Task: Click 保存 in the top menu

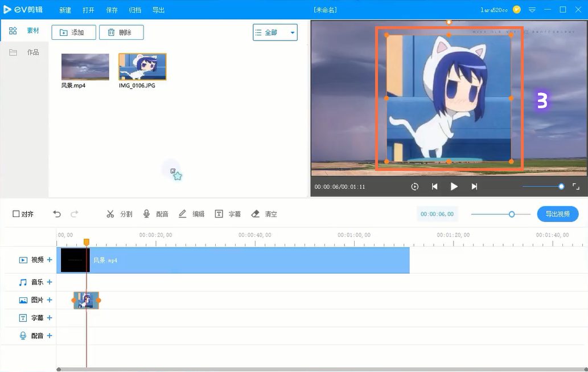Action: 112,10
